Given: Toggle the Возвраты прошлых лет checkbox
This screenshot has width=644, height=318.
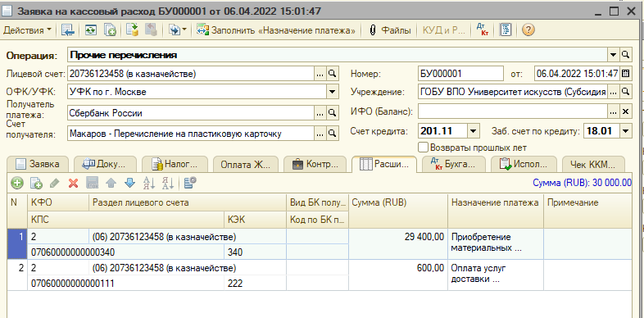Looking at the screenshot, I should point(422,147).
